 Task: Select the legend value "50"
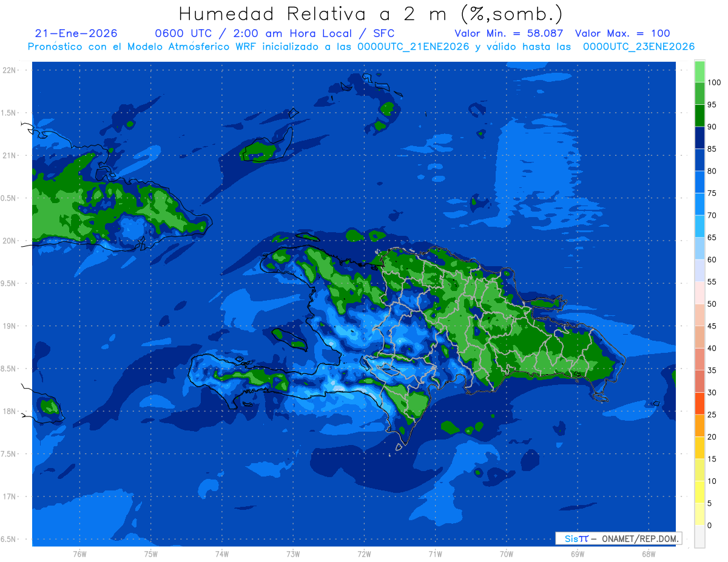[x=712, y=304]
